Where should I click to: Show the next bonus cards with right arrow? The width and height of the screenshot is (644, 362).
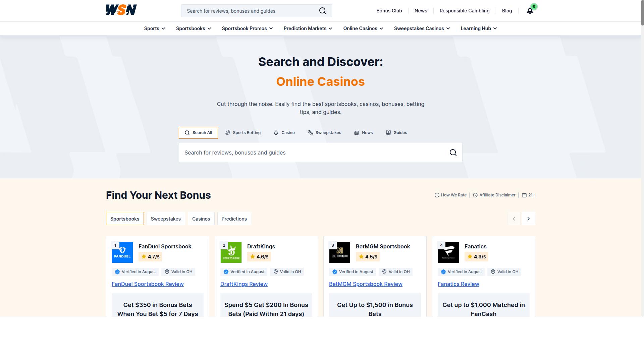[x=529, y=219]
